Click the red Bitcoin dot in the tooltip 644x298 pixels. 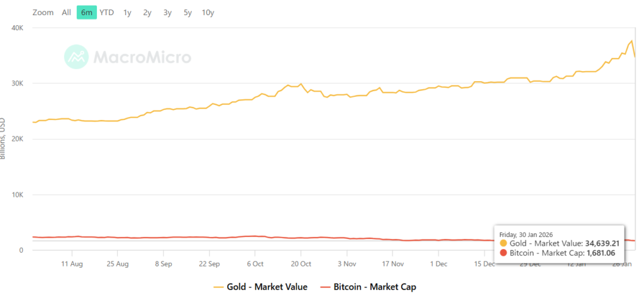pos(503,253)
